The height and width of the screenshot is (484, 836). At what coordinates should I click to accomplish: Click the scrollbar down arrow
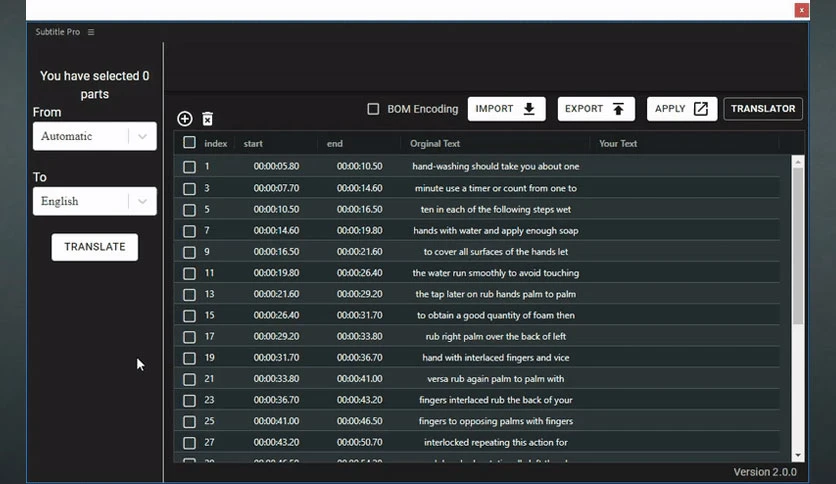[x=798, y=455]
